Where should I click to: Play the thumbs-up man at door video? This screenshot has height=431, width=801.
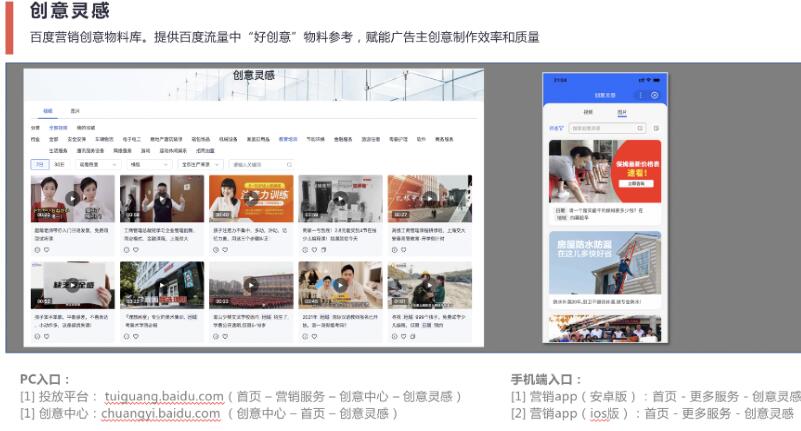[x=162, y=198]
